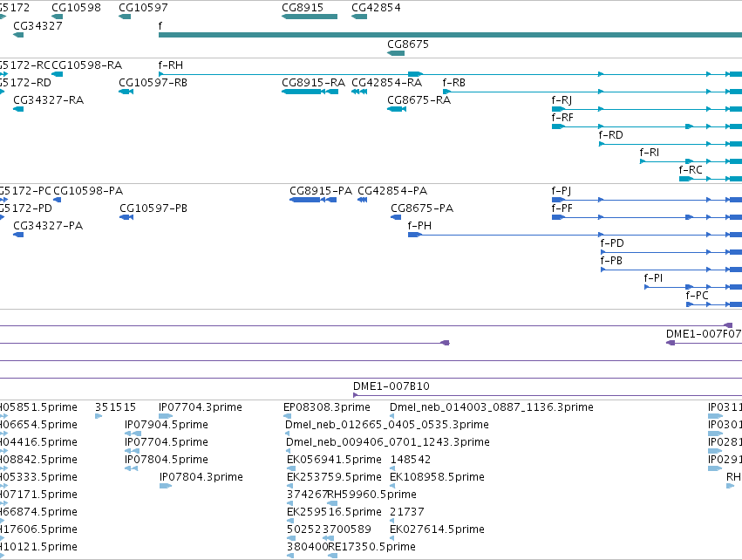Viewport: 742px width, 560px height.
Task: Click Dmel_neb_009406_0701_1243.3prime feature
Action: pos(289,451)
